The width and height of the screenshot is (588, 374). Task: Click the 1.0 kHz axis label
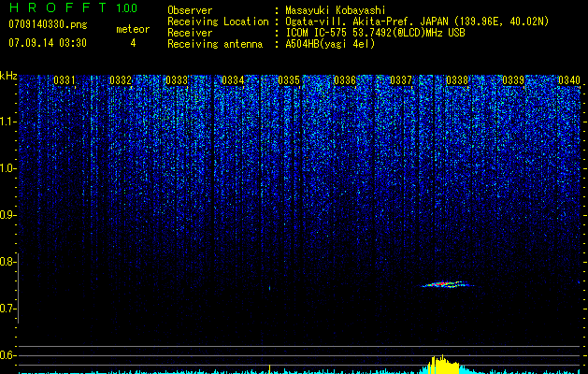click(7, 168)
